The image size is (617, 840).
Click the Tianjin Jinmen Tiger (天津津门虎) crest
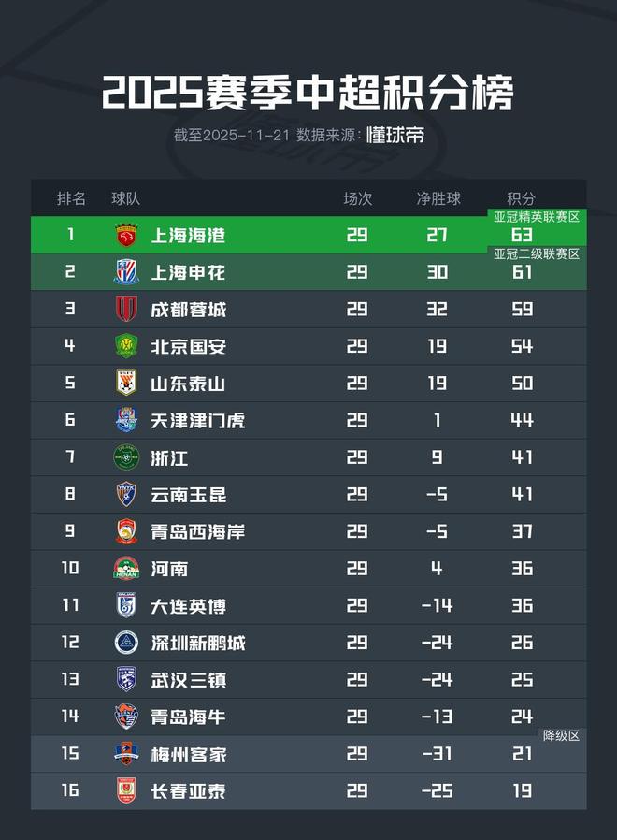tap(126, 420)
